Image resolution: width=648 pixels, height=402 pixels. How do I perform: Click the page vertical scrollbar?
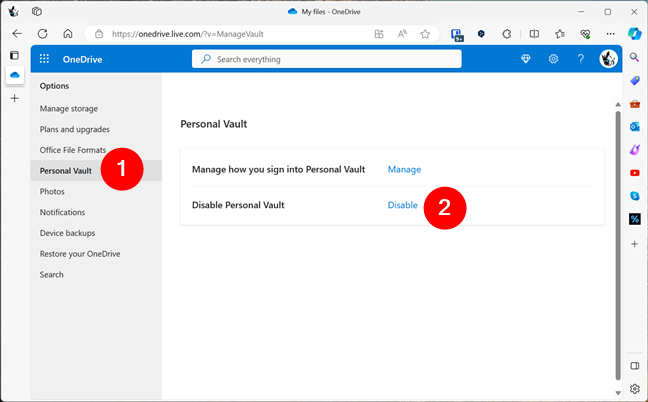point(618,245)
